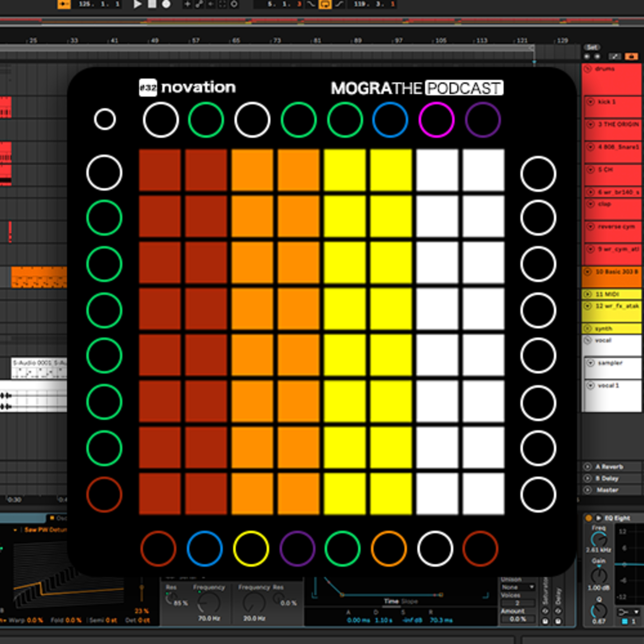
Task: Jump to the previous locator arrow
Action: coord(587,57)
